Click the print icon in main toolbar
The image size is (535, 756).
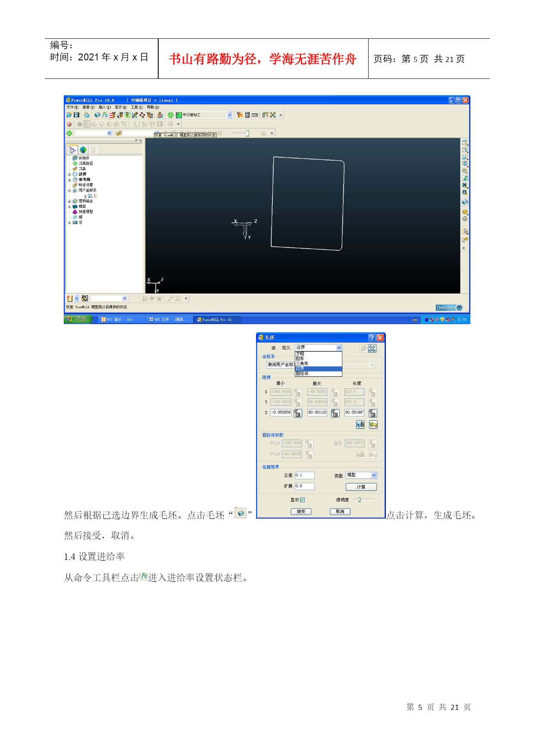[x=87, y=115]
